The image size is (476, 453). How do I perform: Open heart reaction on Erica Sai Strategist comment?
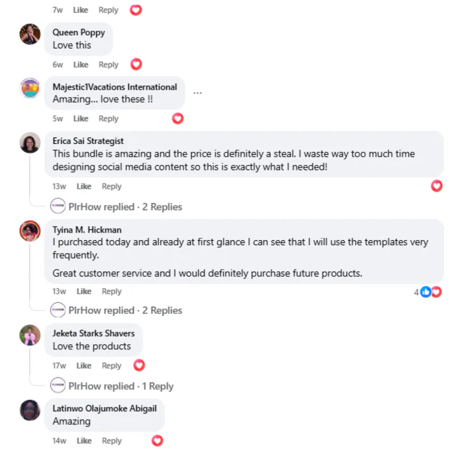pyautogui.click(x=437, y=186)
